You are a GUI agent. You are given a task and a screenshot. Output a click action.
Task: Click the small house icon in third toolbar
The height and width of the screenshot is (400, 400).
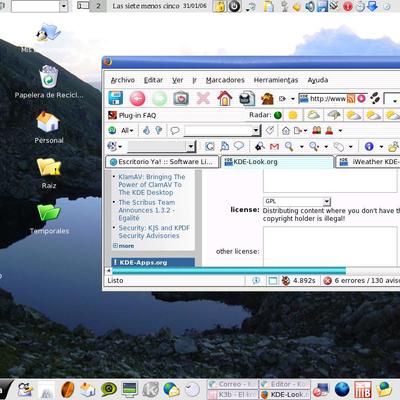pyautogui.click(x=286, y=131)
